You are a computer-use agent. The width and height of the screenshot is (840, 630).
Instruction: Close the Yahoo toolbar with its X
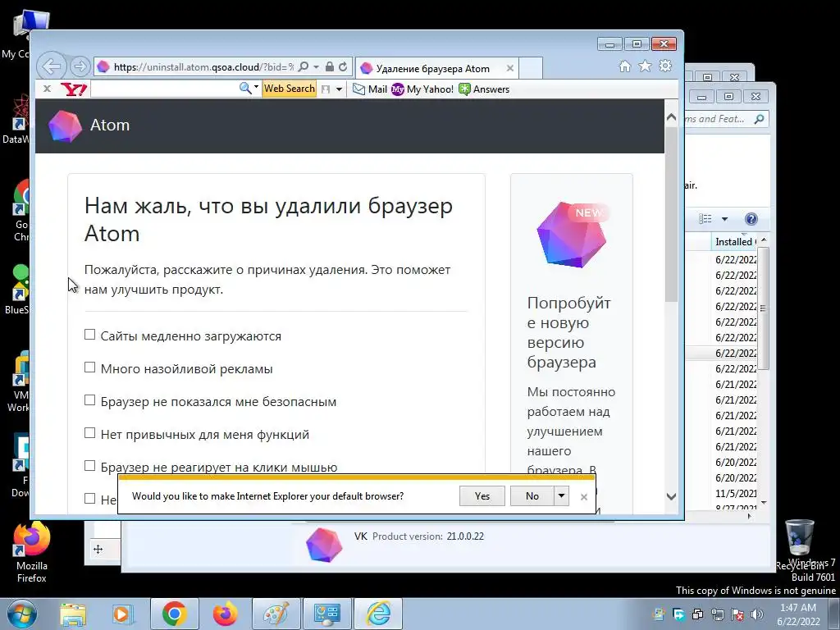[47, 89]
